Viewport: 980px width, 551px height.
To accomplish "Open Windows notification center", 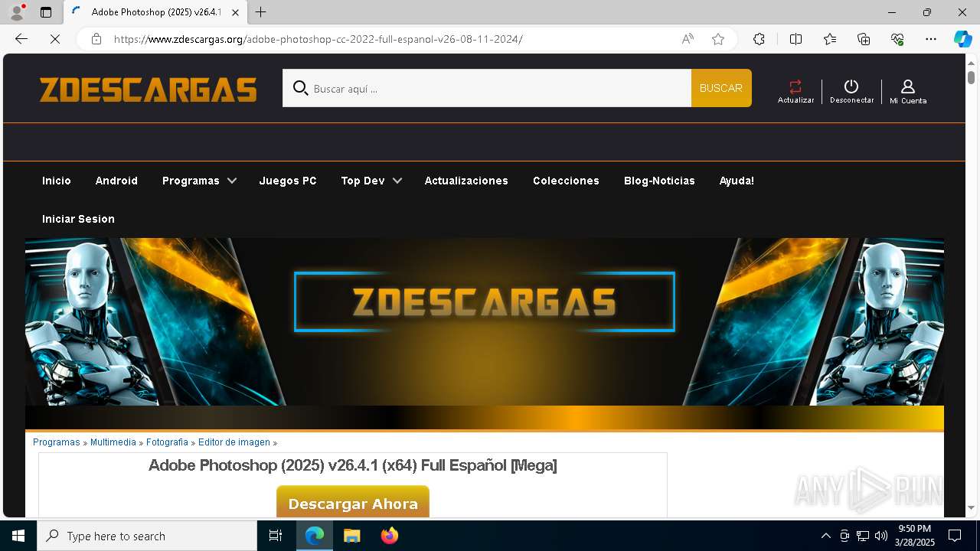I will click(x=955, y=536).
